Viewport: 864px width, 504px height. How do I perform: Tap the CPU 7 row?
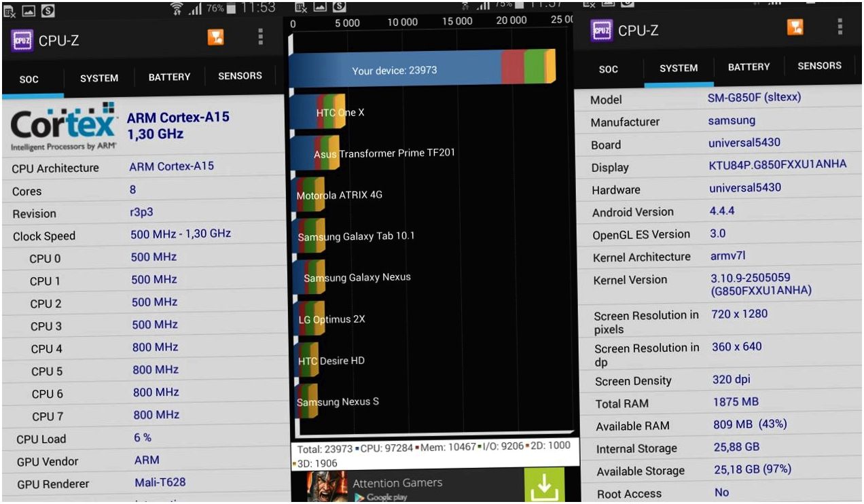click(x=145, y=415)
